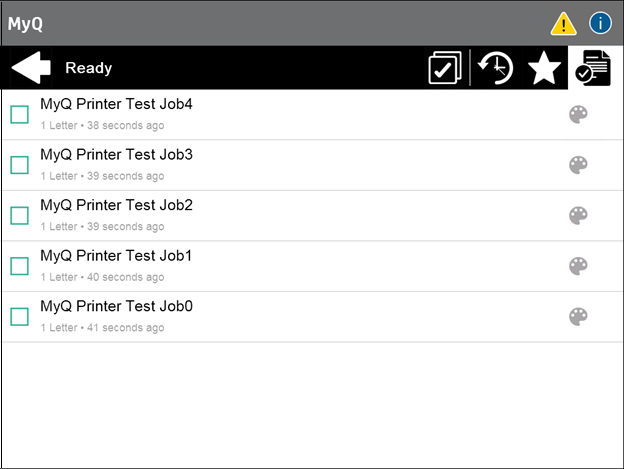Screen dimensions: 624x469
Task: Select the Test Job2 checkbox
Action: (x=19, y=215)
